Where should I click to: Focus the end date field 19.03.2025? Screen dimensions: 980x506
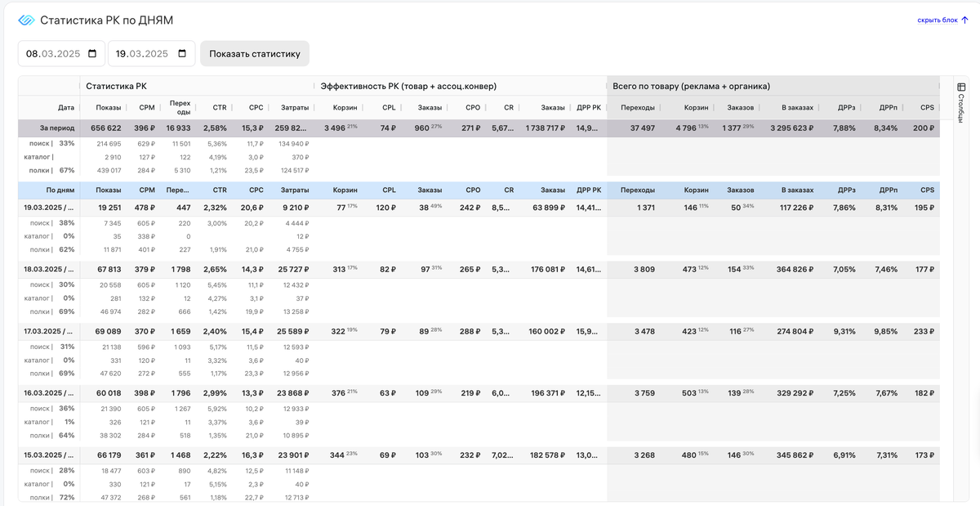(151, 54)
